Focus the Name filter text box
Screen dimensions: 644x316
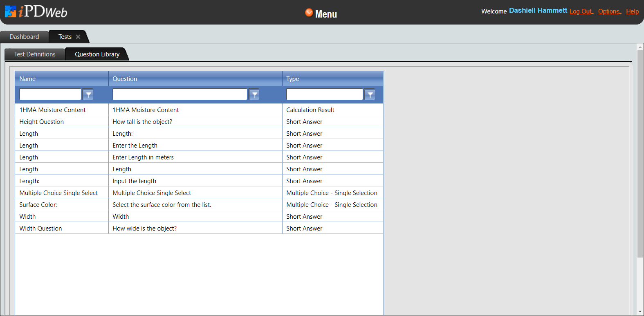50,94
